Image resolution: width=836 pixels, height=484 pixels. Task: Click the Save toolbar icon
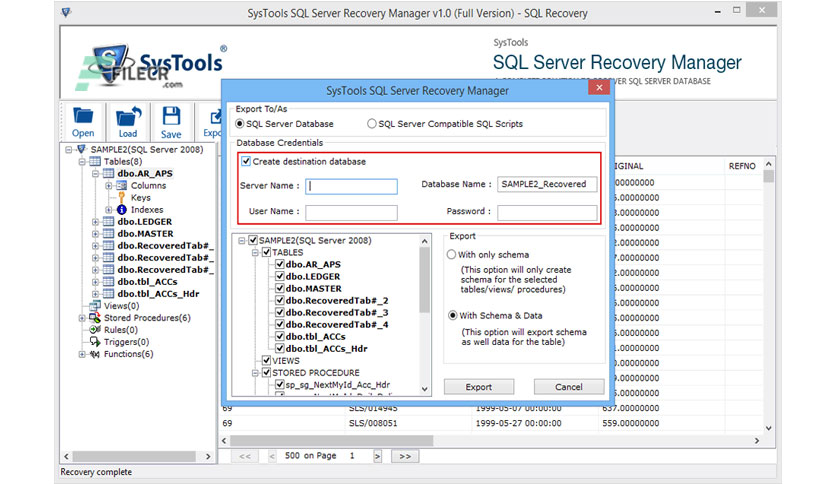(x=171, y=123)
